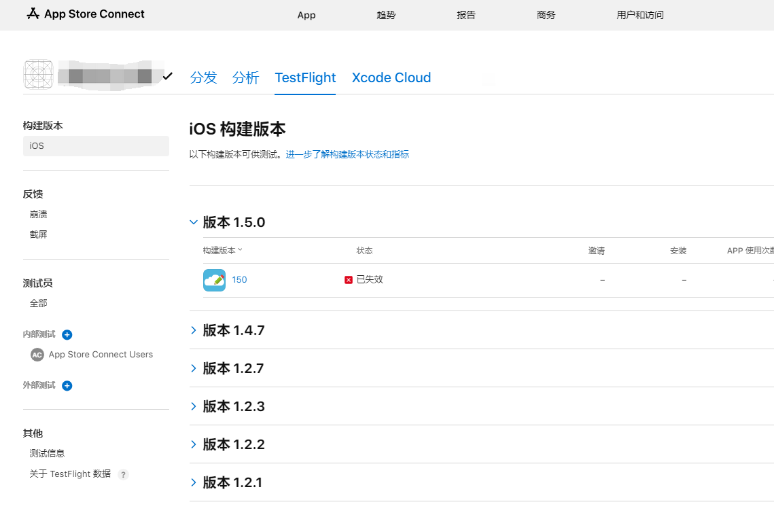Click the App Store Connect title text
This screenshot has height=532, width=774.
point(94,14)
